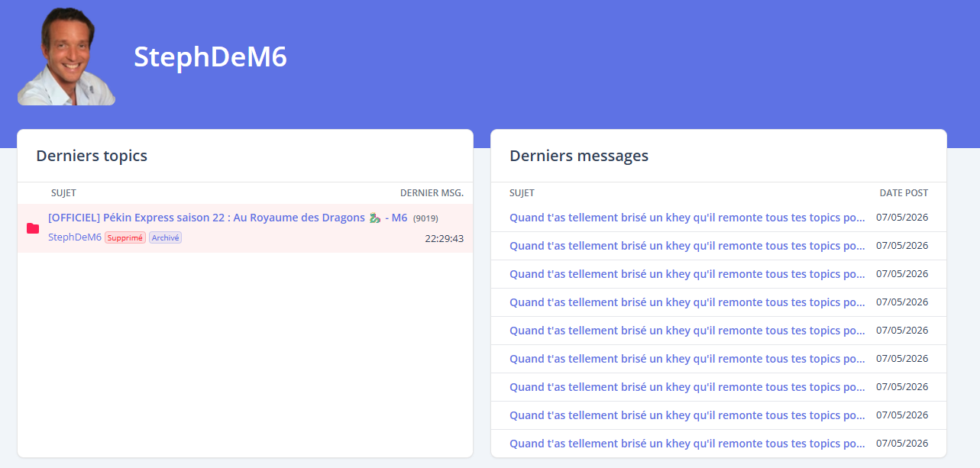
Task: Click the red Supprimé badge
Action: click(x=125, y=237)
